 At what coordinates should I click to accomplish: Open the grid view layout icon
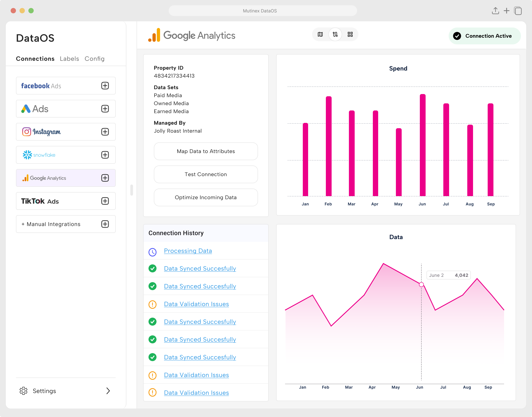point(350,34)
